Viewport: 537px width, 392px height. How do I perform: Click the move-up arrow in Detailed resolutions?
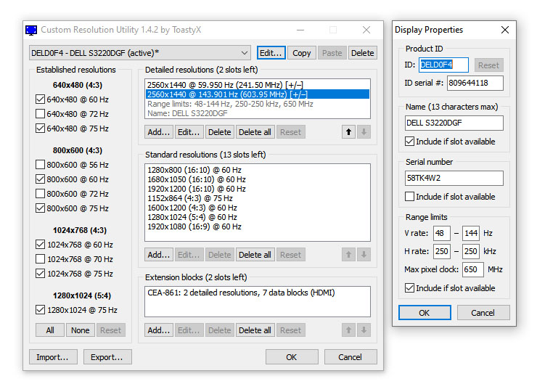348,132
